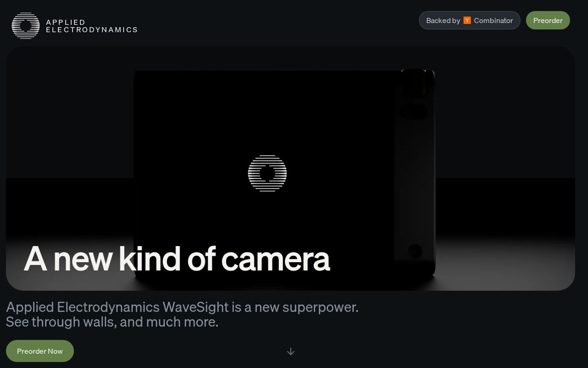Screen dimensions: 588x368
Task: Click the round button on camera's side
Action: [x=415, y=251]
